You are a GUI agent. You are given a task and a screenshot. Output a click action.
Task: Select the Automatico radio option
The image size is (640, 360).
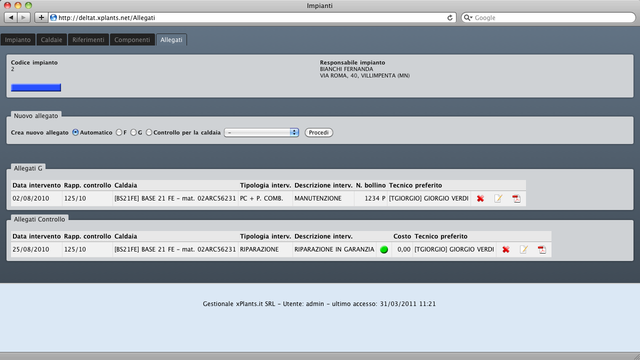pyautogui.click(x=76, y=132)
